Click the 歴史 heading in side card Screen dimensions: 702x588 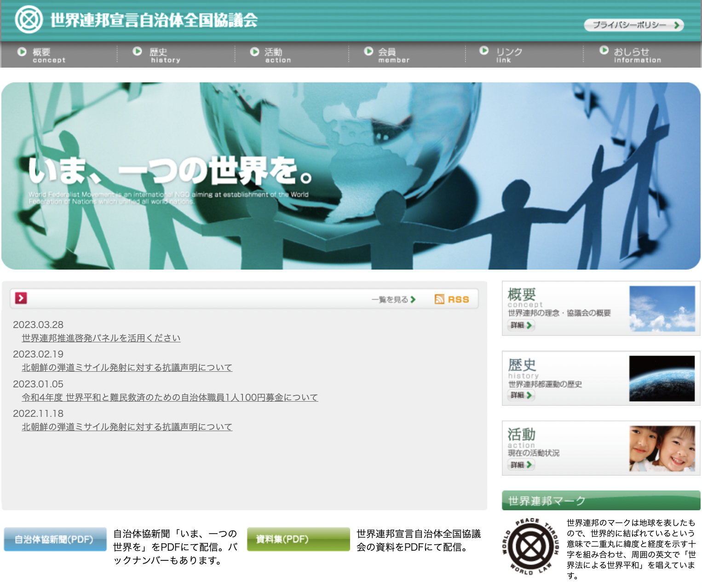[522, 365]
